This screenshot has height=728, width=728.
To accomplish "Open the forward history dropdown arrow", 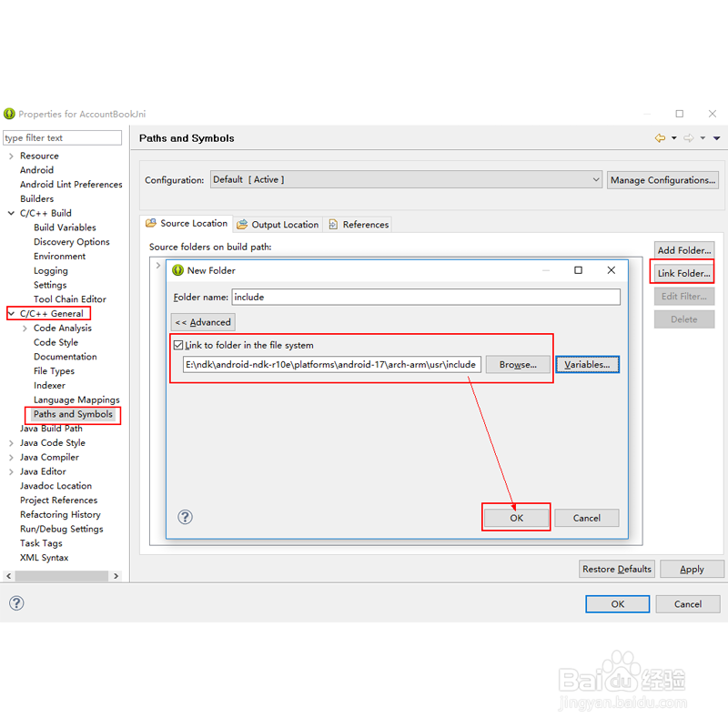I will point(703,138).
